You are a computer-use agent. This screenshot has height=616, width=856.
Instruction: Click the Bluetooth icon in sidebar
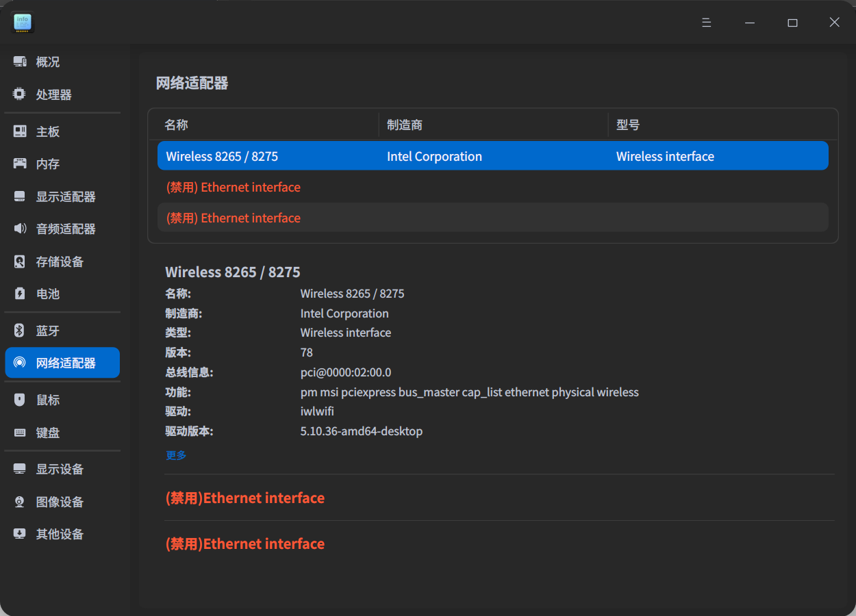20,331
